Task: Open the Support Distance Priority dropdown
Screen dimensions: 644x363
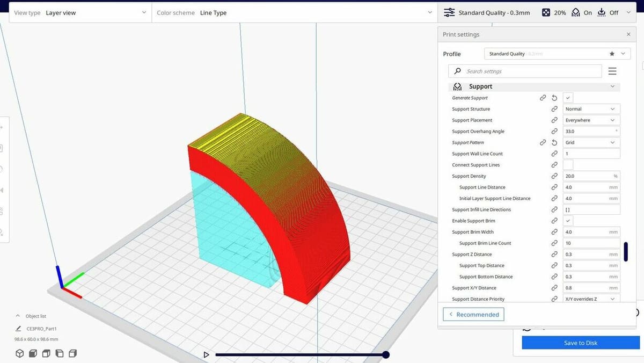Action: 591,299
